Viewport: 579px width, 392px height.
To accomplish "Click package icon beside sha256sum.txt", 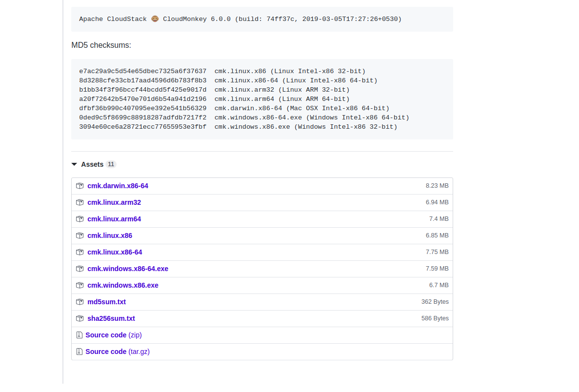I will [80, 318].
